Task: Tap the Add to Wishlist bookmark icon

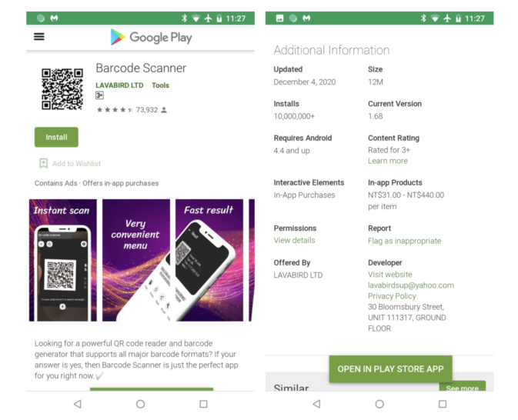Action: [43, 163]
